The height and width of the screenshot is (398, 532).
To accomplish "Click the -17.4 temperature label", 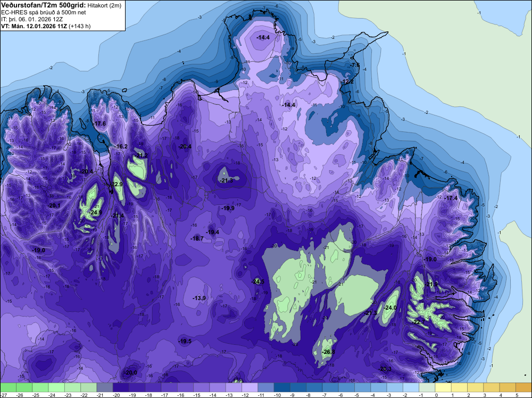I will point(451,198).
